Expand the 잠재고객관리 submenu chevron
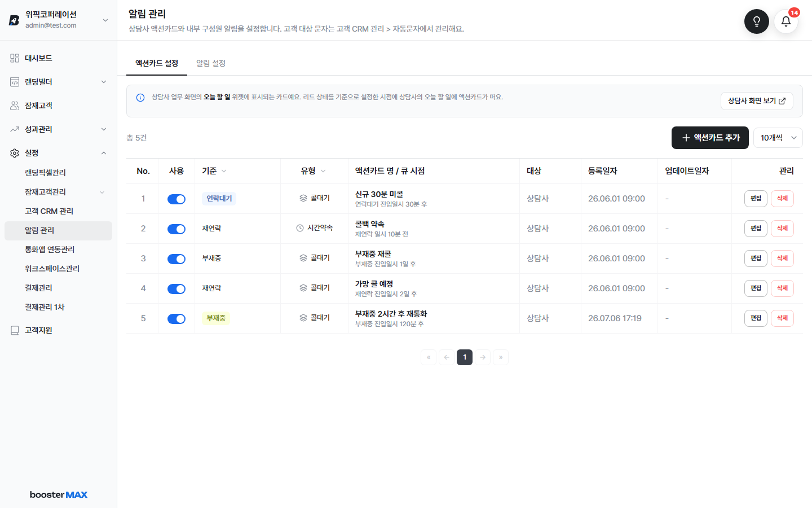The width and height of the screenshot is (812, 508). coord(102,192)
